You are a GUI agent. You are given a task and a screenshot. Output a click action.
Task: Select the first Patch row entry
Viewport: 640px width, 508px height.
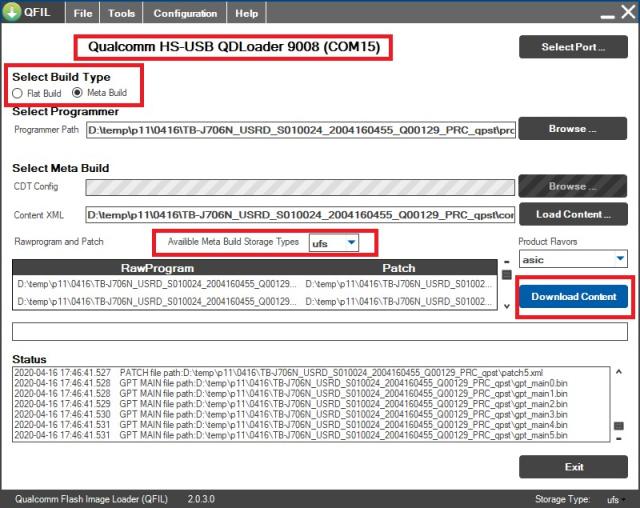coord(399,284)
